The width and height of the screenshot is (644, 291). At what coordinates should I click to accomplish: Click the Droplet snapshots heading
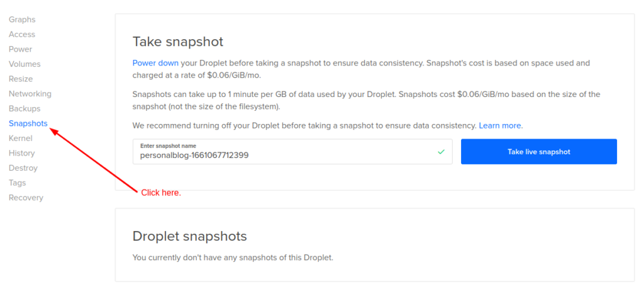click(189, 236)
